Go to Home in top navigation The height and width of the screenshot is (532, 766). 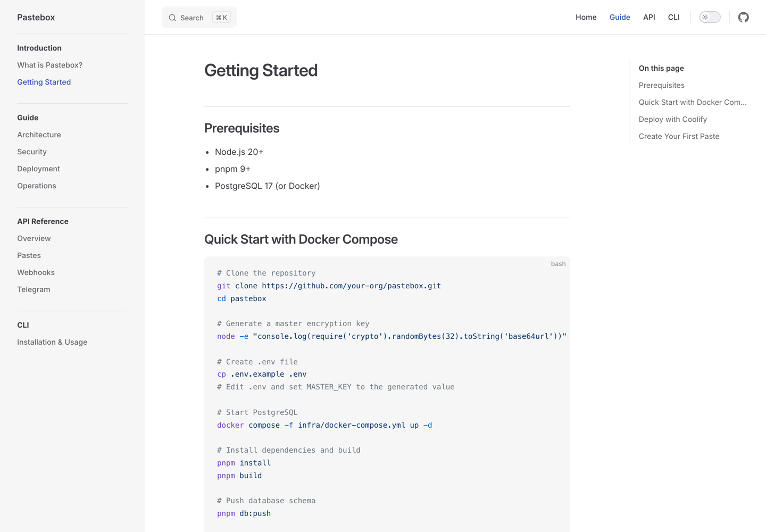click(586, 17)
